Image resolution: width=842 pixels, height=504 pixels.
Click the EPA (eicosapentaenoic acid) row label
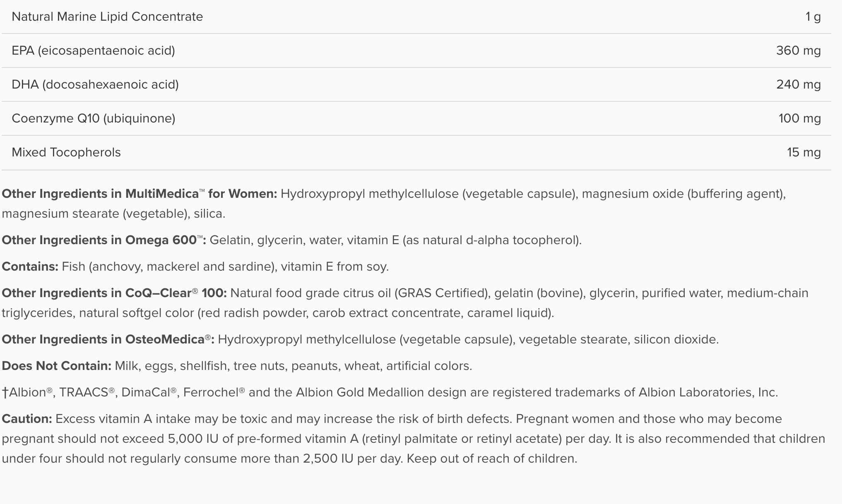(93, 51)
